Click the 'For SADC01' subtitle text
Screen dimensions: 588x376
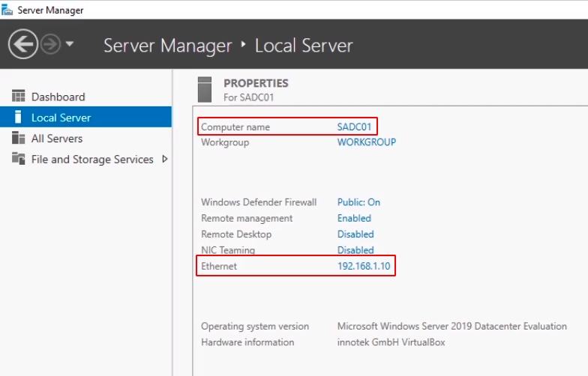click(x=249, y=97)
